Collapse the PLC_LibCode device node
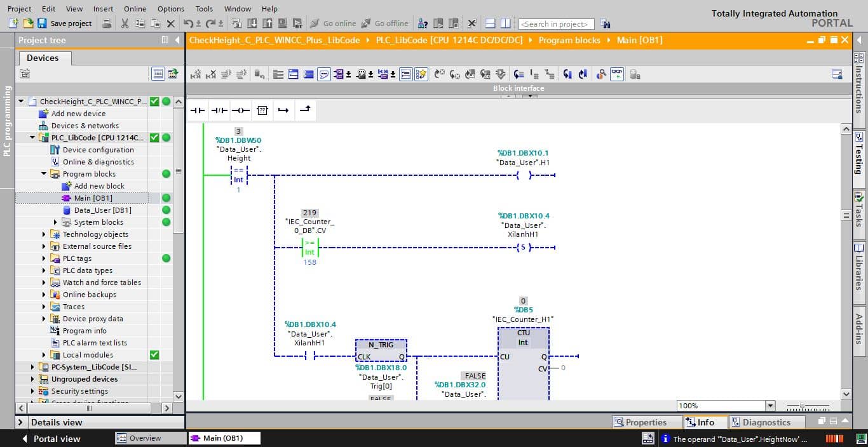Image resolution: width=868 pixels, height=447 pixels. (32, 137)
